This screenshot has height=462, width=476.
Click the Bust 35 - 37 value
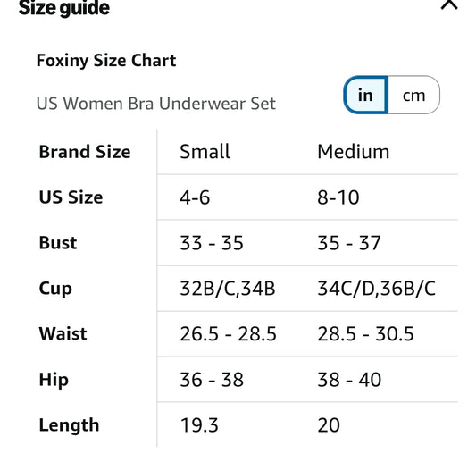click(x=349, y=243)
